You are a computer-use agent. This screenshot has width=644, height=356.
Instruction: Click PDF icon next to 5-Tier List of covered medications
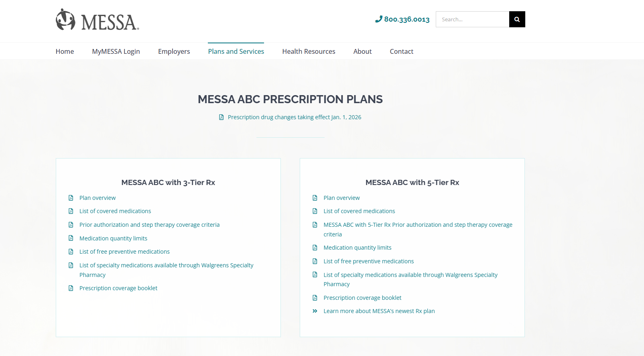(x=315, y=211)
